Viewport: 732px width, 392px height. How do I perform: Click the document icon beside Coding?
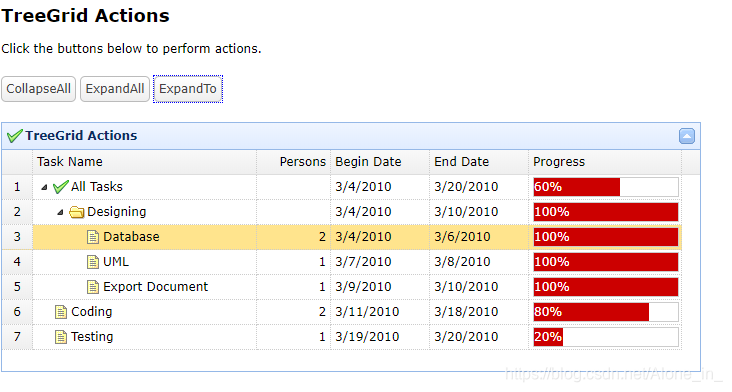coord(61,312)
